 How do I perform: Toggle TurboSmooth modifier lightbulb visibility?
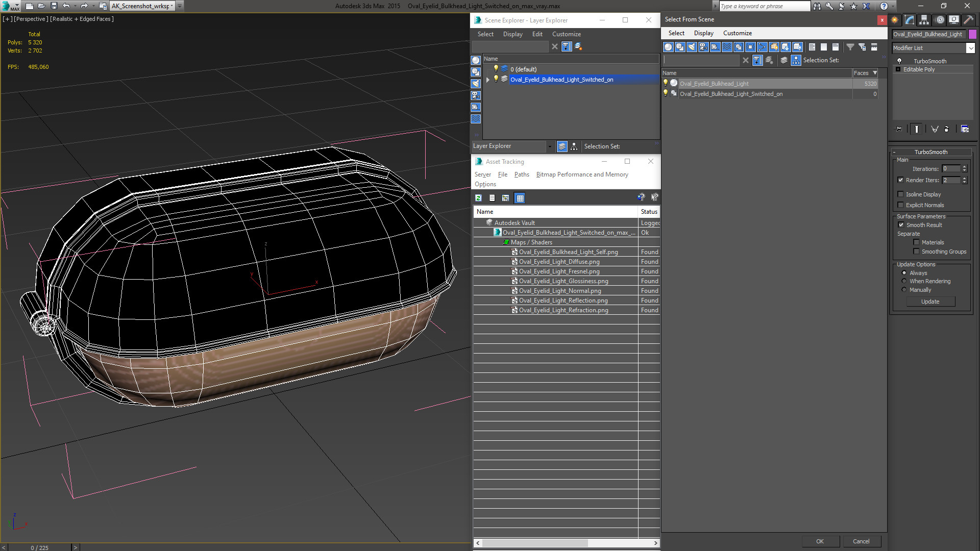click(899, 61)
